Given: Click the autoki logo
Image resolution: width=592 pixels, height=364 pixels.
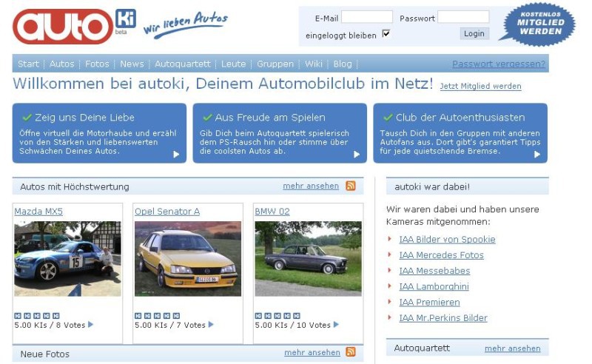Looking at the screenshot, I should 74,26.
